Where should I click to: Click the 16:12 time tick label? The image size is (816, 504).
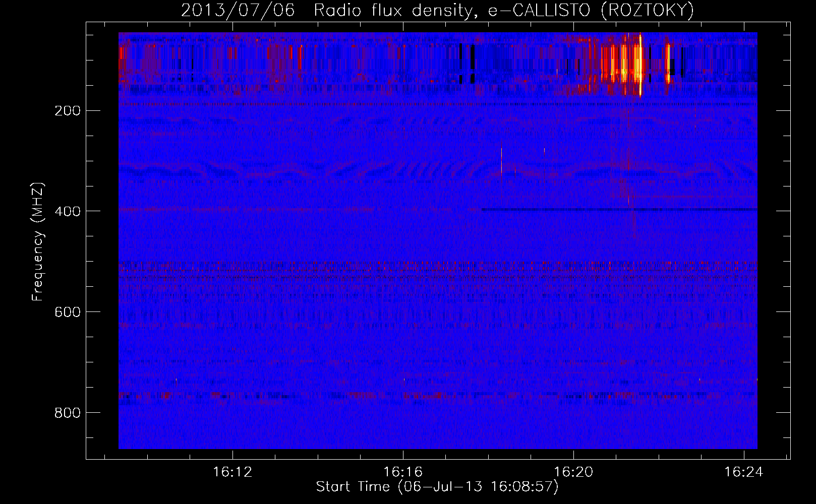pos(232,472)
